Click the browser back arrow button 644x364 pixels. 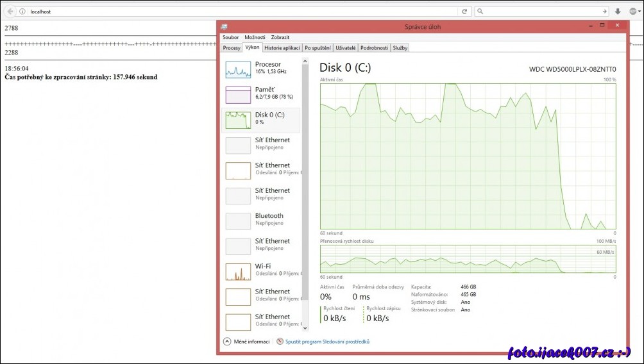point(10,12)
